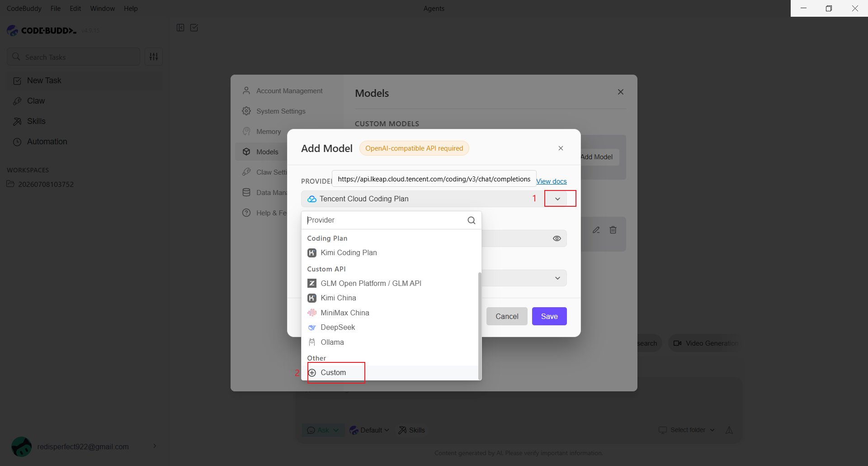The height and width of the screenshot is (466, 868).
Task: Choose MiniMax China provider
Action: [389, 313]
